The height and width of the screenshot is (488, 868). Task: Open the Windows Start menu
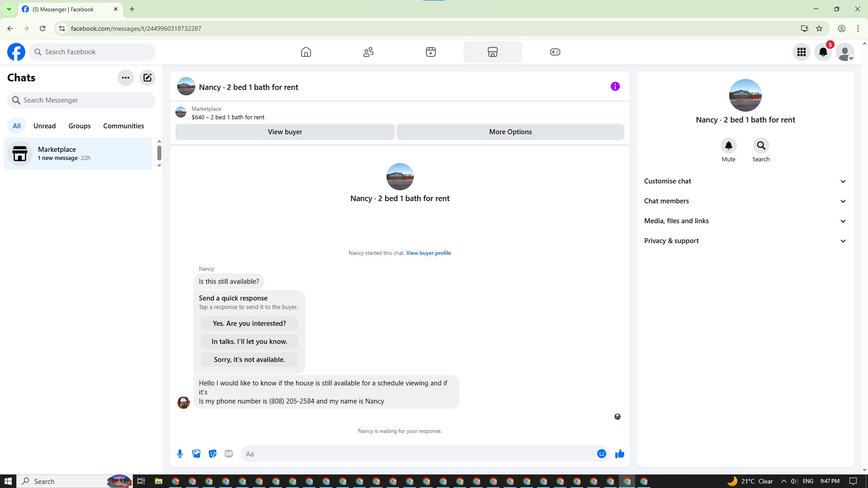[8, 481]
